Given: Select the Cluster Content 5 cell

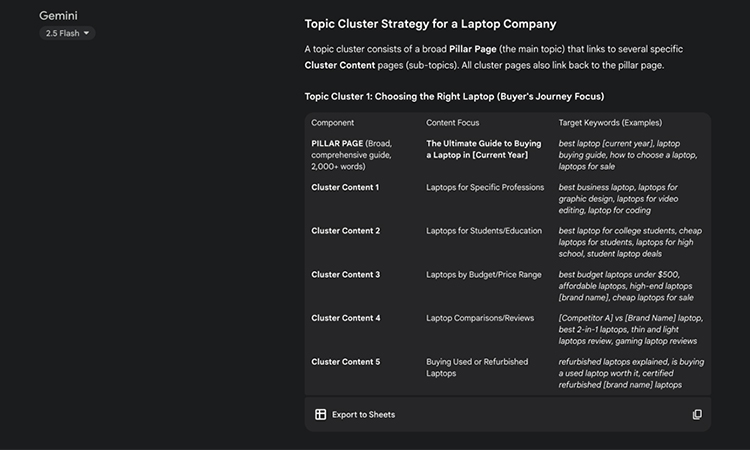Looking at the screenshot, I should coord(346,362).
